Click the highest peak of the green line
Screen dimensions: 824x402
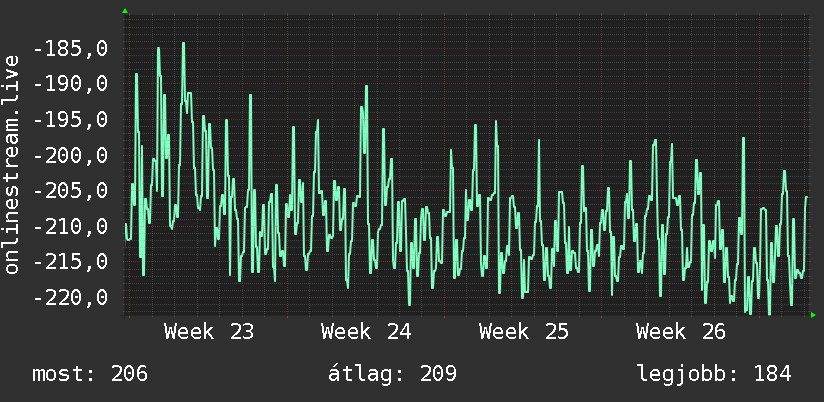(183, 44)
